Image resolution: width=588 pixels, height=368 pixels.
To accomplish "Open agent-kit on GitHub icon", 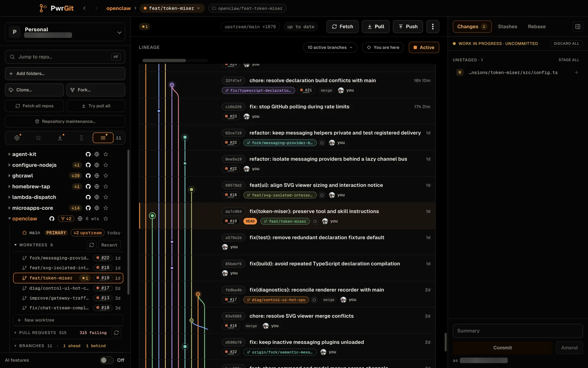I will click(88, 154).
